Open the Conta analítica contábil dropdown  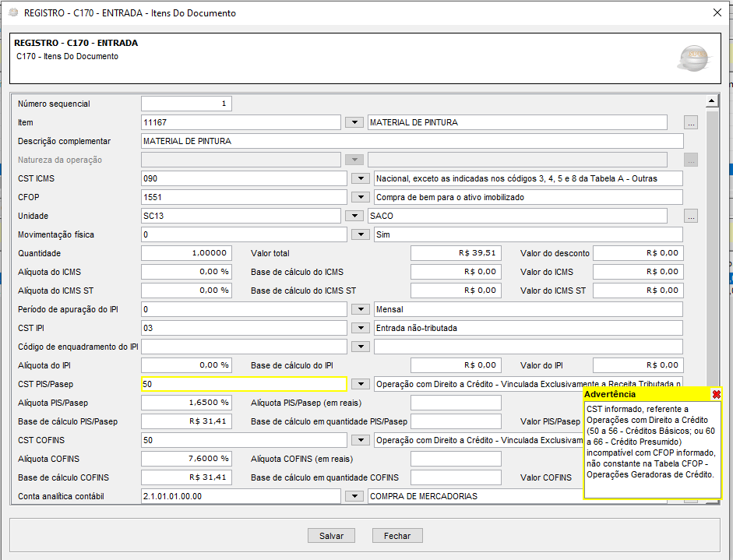click(354, 496)
